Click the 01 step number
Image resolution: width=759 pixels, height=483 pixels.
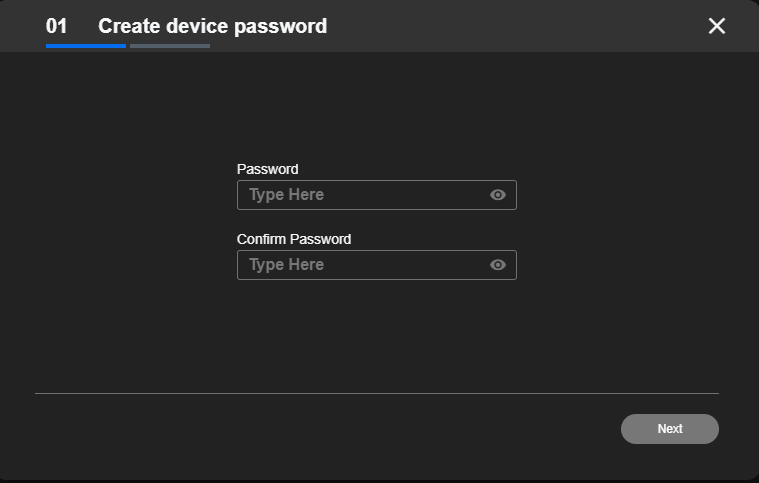tap(56, 26)
